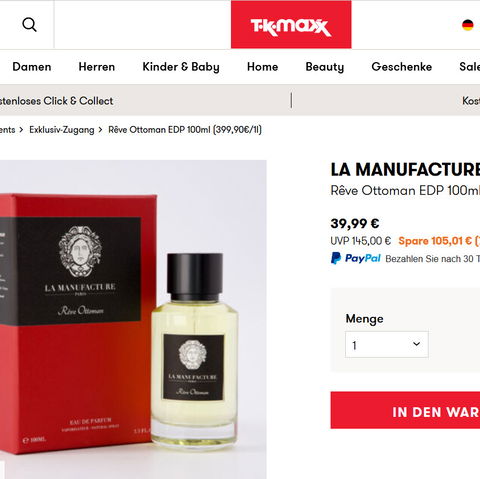Click the La Manufacture brand heading
Image resolution: width=480 pixels, height=479 pixels.
(x=405, y=170)
